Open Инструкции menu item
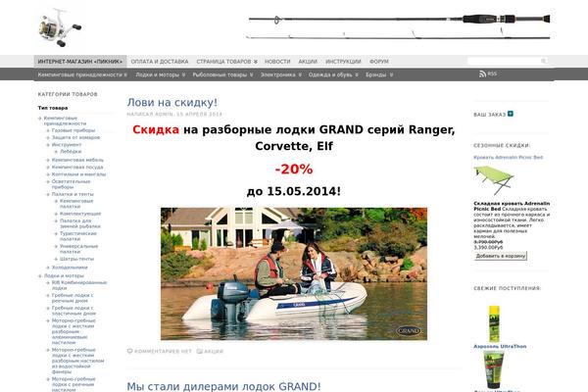Screen dimensions: 588x392 coord(343,61)
